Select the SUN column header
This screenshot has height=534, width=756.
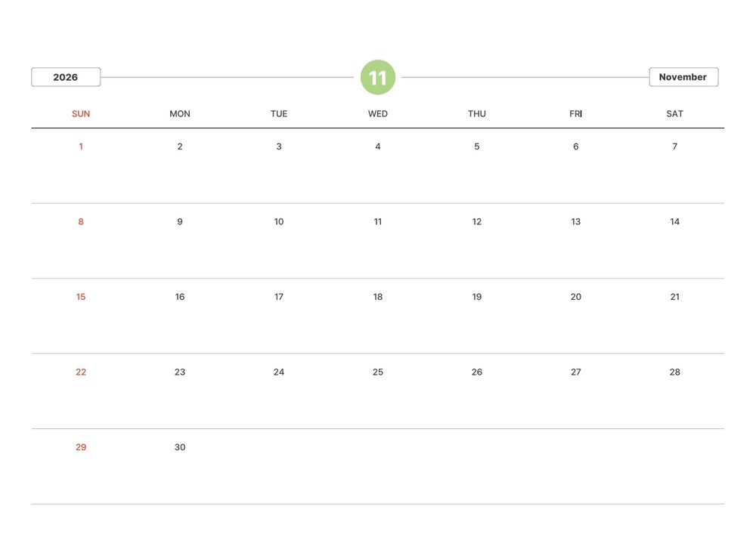click(x=81, y=114)
